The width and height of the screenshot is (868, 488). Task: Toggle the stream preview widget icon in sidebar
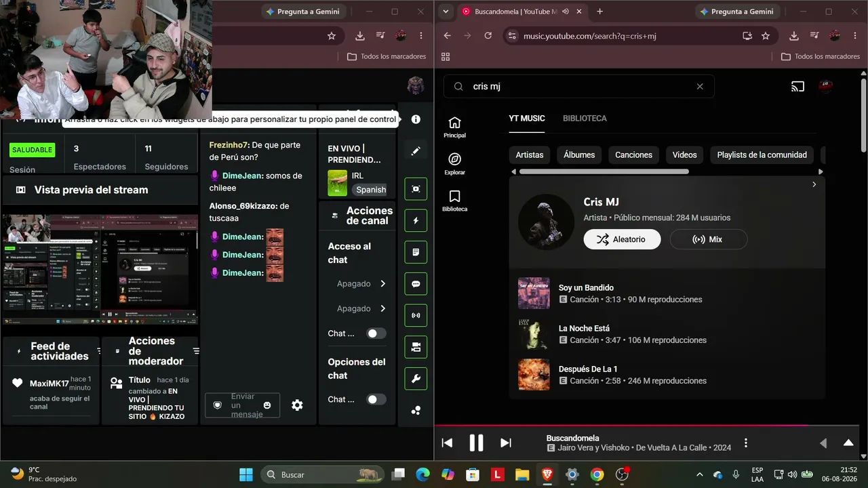coord(416,189)
